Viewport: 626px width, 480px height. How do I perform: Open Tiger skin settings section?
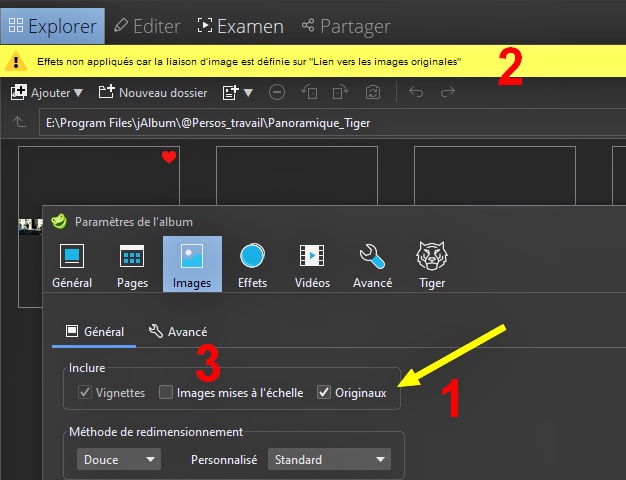pos(432,264)
